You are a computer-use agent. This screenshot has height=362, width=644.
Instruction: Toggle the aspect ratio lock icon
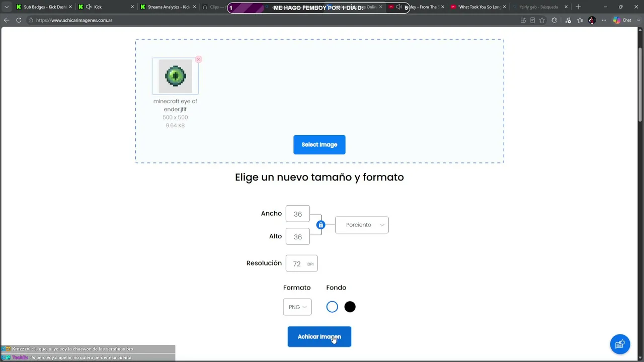(320, 225)
